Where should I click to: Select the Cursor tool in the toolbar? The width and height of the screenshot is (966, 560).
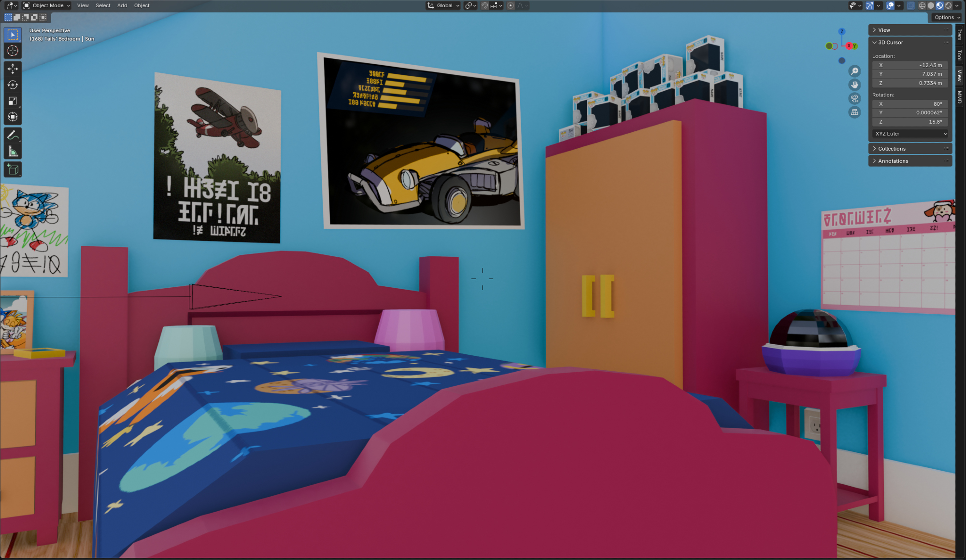(x=13, y=51)
